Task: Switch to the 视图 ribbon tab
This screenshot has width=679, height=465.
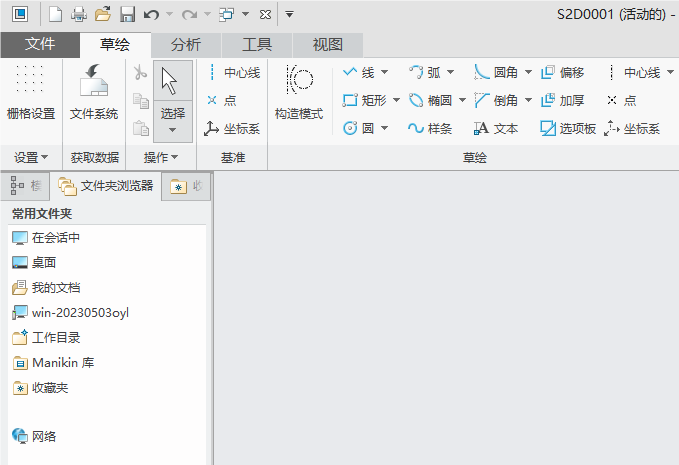Action: (x=328, y=45)
